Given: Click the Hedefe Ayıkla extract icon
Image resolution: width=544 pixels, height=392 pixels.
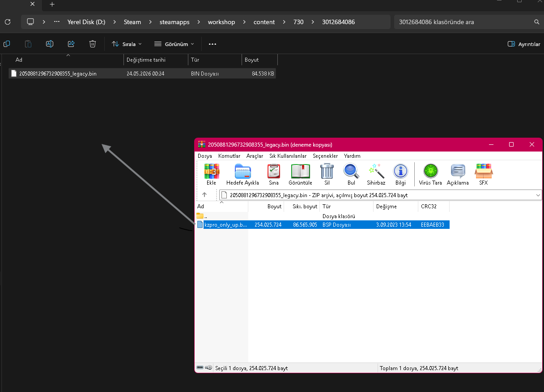Looking at the screenshot, I should point(242,171).
